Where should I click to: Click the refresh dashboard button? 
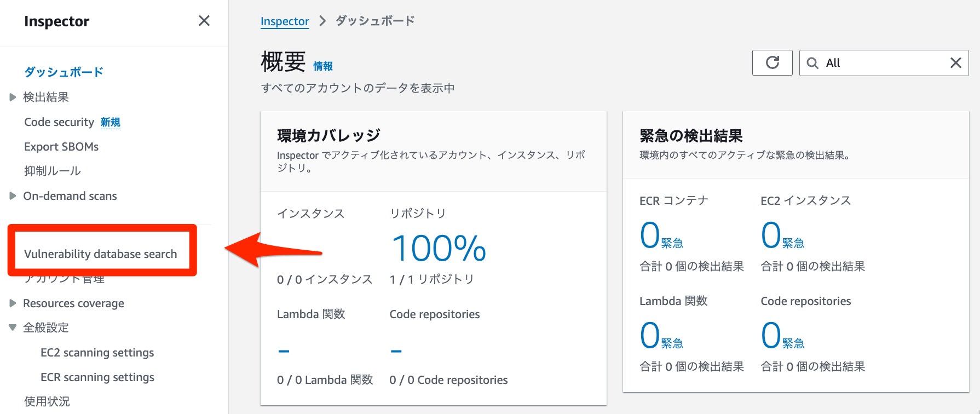coord(772,63)
